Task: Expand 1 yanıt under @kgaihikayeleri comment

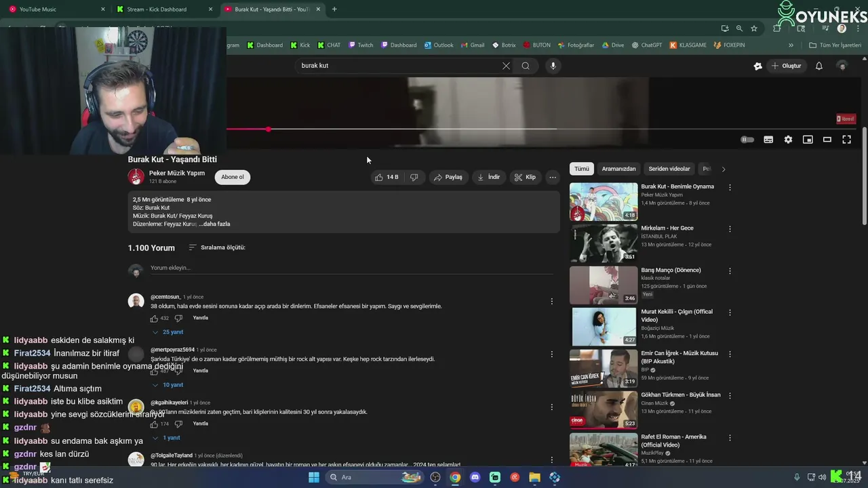Action: [x=166, y=438]
